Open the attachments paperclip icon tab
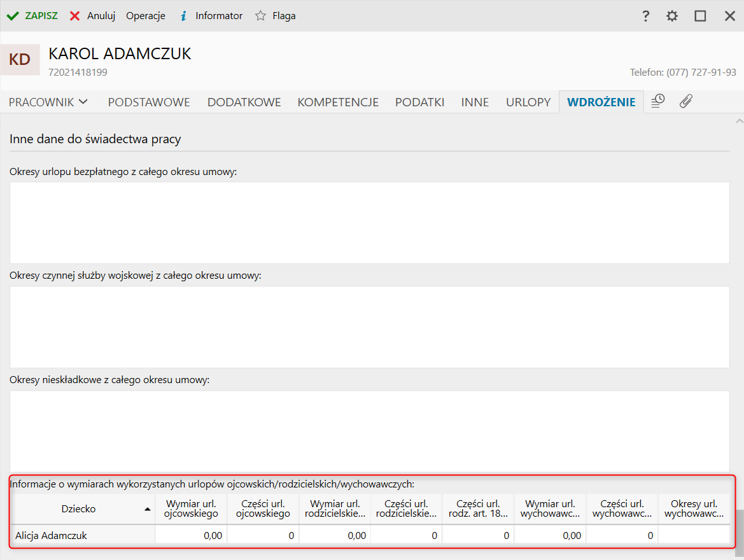 tap(685, 101)
